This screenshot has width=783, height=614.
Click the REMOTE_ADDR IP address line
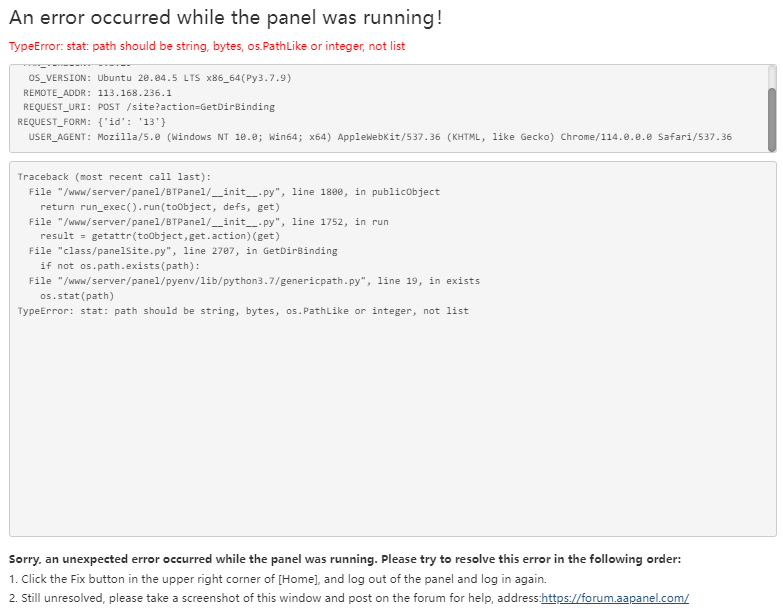click(x=97, y=92)
